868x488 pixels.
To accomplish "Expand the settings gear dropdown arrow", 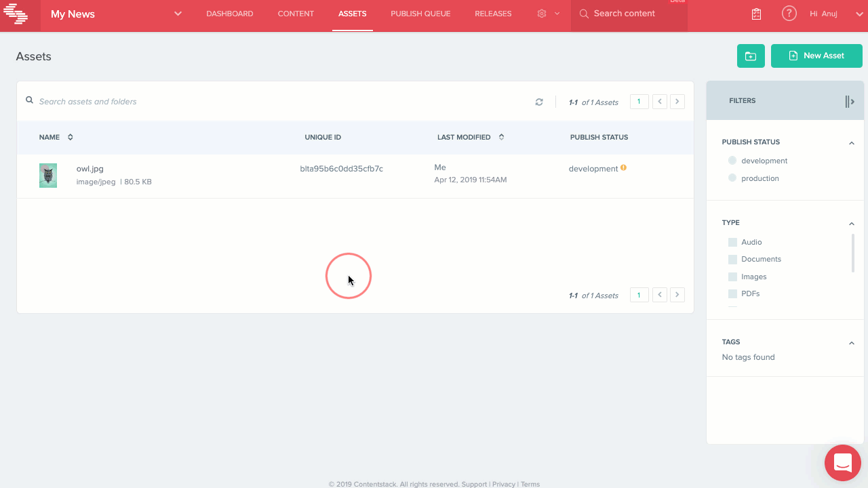I will click(x=557, y=14).
